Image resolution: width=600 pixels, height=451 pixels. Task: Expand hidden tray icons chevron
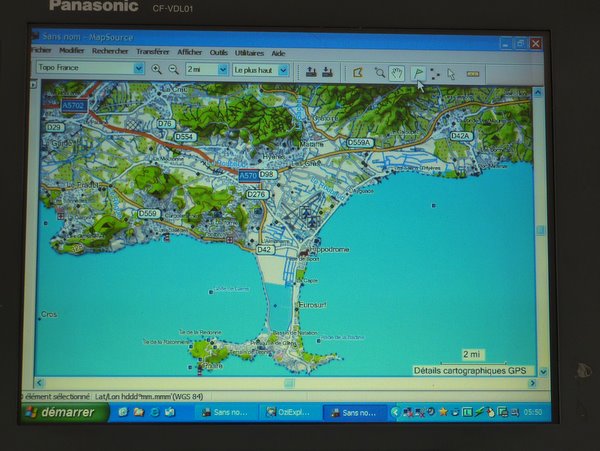tap(395, 412)
